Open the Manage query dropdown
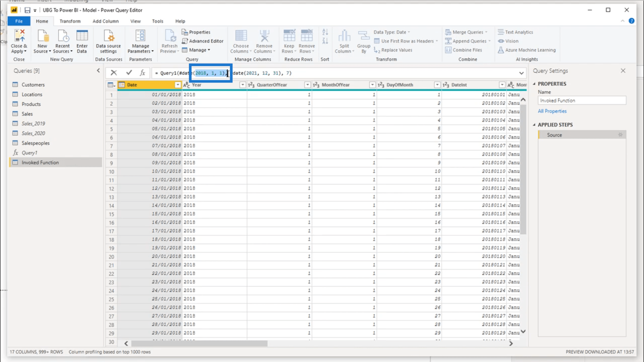Image resolution: width=644 pixels, height=362 pixels. click(x=196, y=50)
